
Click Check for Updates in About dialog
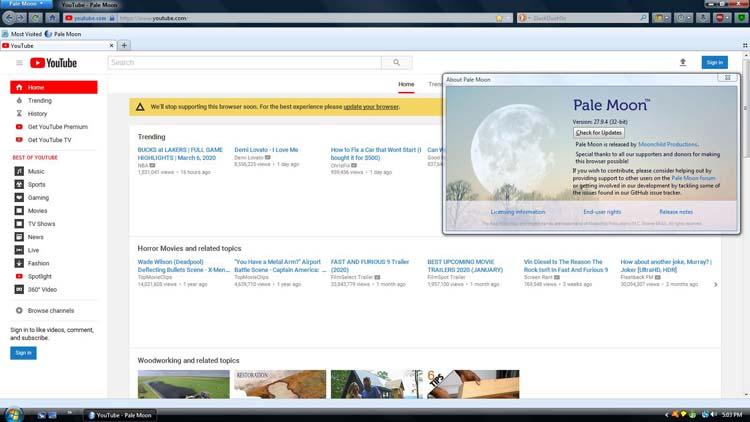(x=598, y=133)
